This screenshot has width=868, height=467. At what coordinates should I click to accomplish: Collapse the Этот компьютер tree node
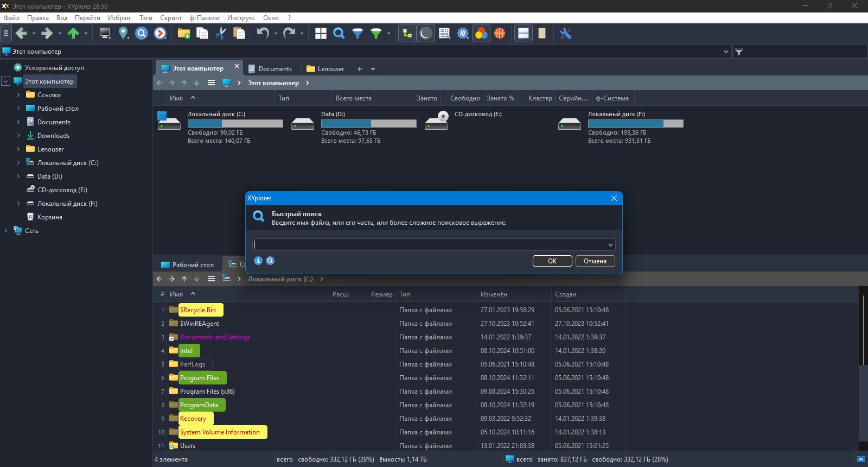pos(6,81)
